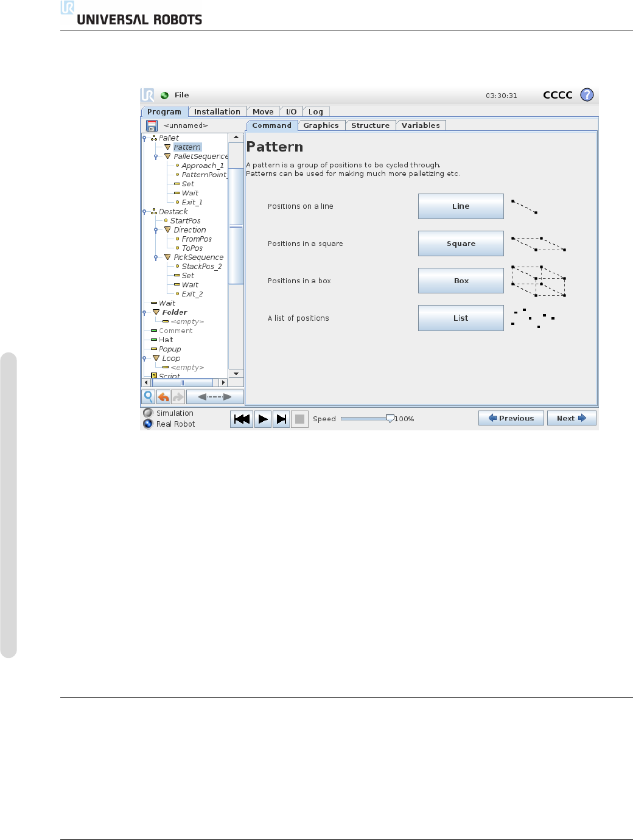Select the StartPos tree item

(185, 221)
